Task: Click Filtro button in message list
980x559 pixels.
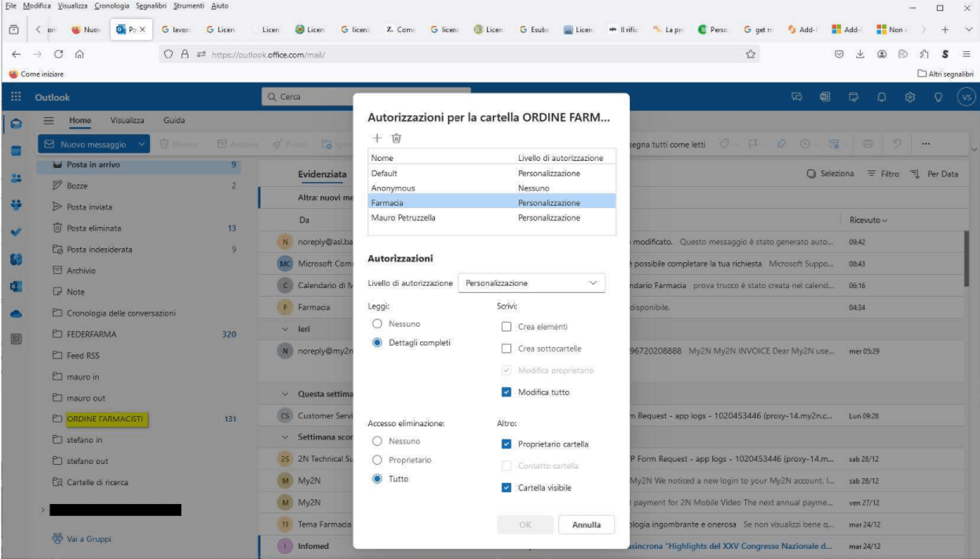Action: (883, 174)
